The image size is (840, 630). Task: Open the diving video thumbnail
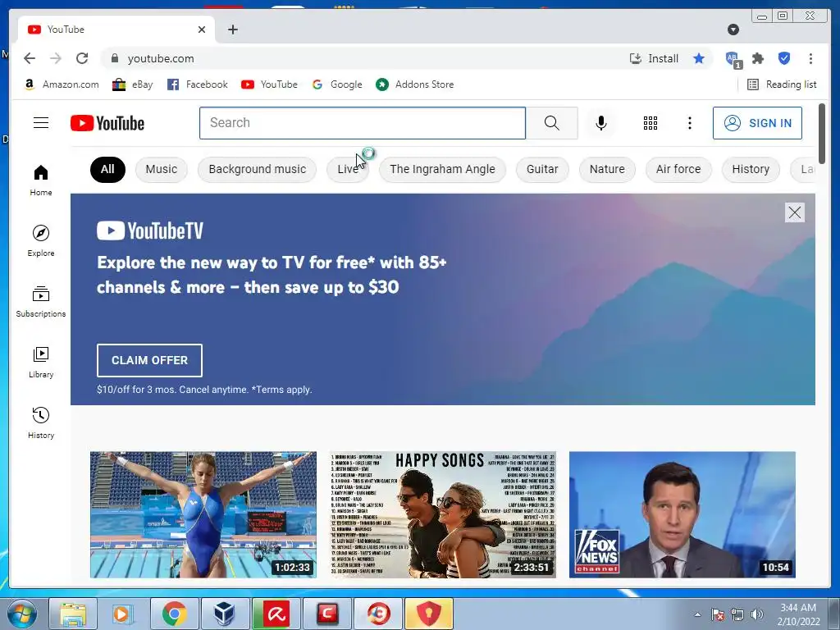pyautogui.click(x=203, y=515)
